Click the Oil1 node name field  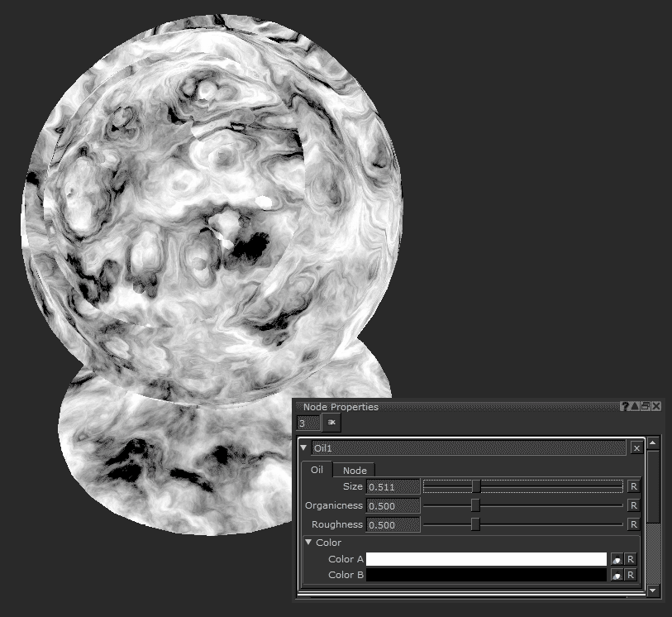(468, 447)
